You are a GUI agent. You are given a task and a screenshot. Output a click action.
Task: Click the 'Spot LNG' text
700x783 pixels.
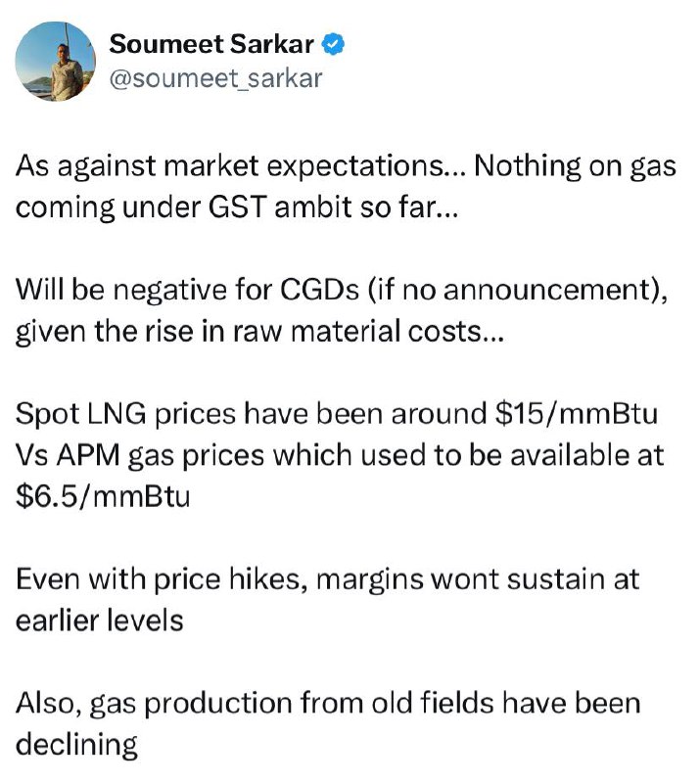pos(80,414)
